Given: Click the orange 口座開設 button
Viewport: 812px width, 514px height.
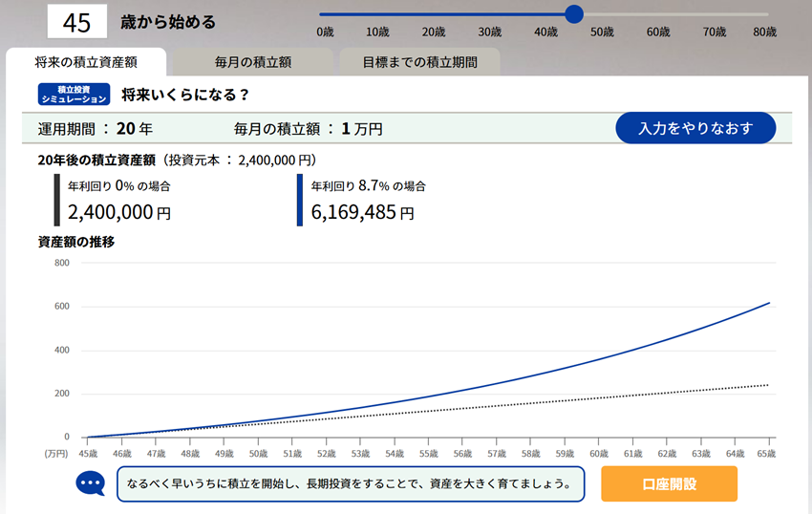Looking at the screenshot, I should point(669,483).
